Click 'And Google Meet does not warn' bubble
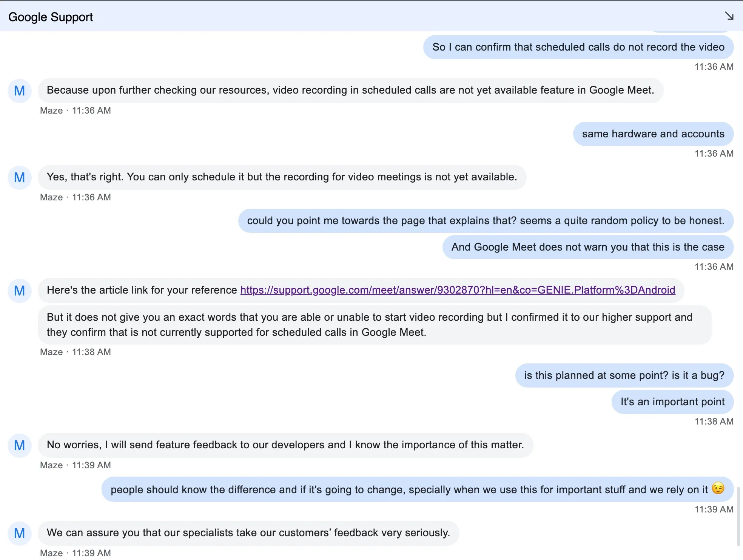The width and height of the screenshot is (743, 560). click(587, 247)
